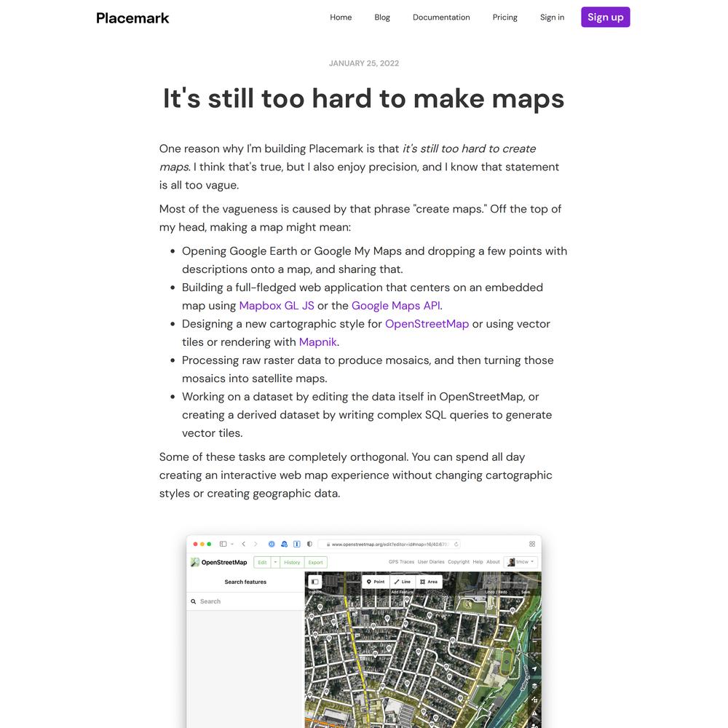Select the Line tool

(x=402, y=582)
